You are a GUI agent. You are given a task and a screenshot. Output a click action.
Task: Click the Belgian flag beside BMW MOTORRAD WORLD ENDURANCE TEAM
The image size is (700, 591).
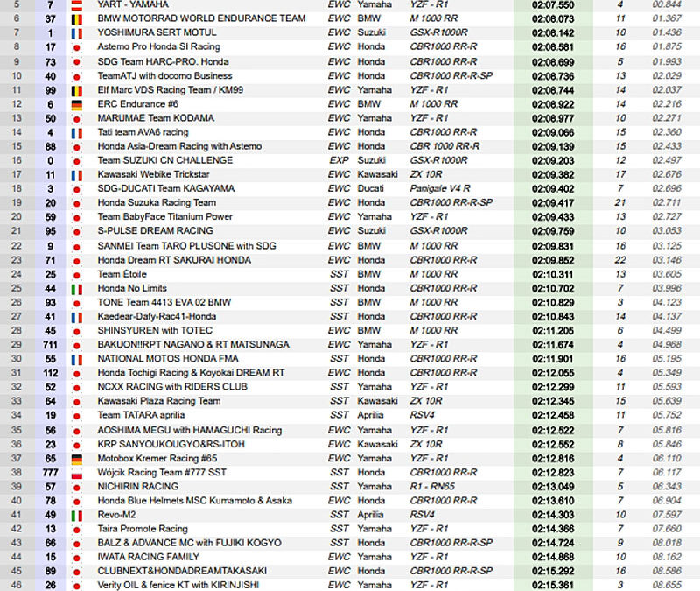pos(77,19)
